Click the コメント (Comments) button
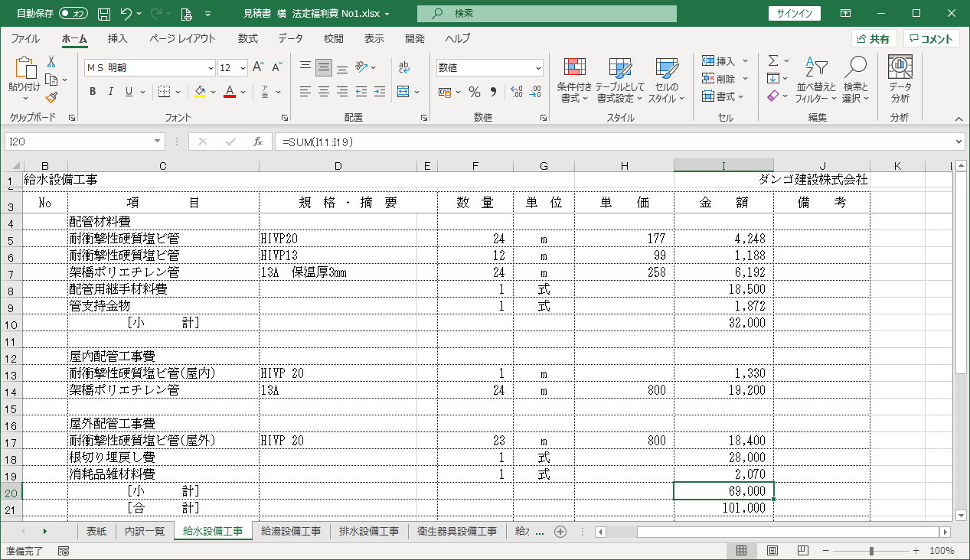The height and width of the screenshot is (560, 970). (x=931, y=39)
